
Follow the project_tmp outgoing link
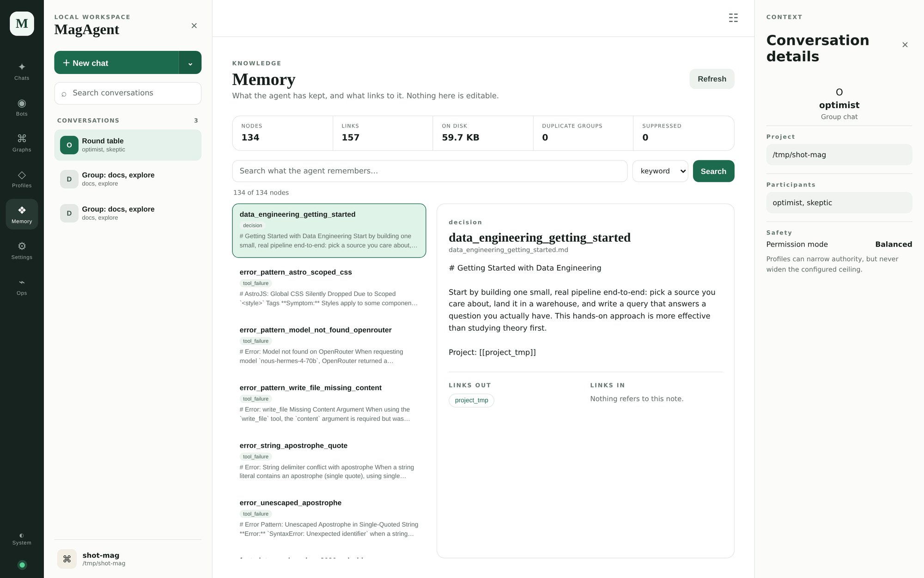coord(471,400)
